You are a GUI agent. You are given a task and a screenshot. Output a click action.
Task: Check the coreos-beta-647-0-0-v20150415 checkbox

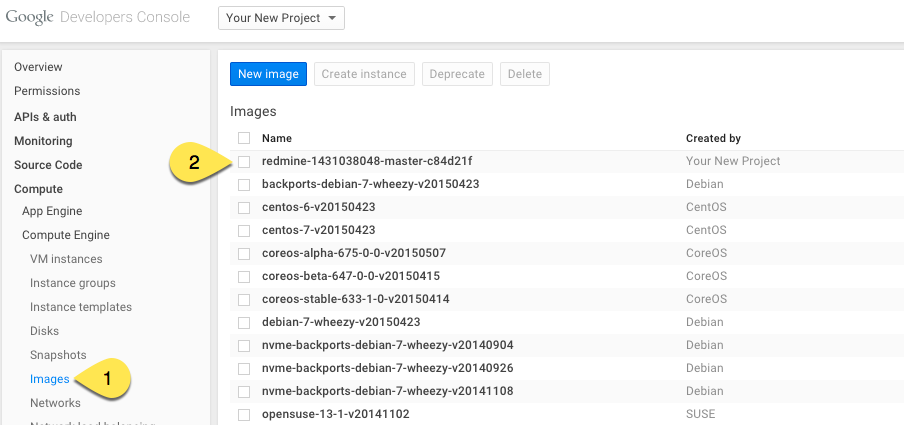(244, 277)
